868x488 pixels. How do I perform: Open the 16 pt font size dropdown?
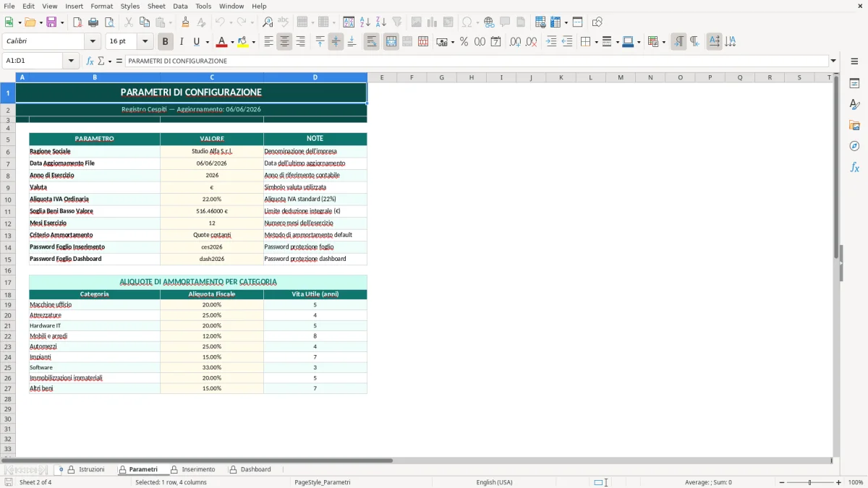pyautogui.click(x=145, y=42)
